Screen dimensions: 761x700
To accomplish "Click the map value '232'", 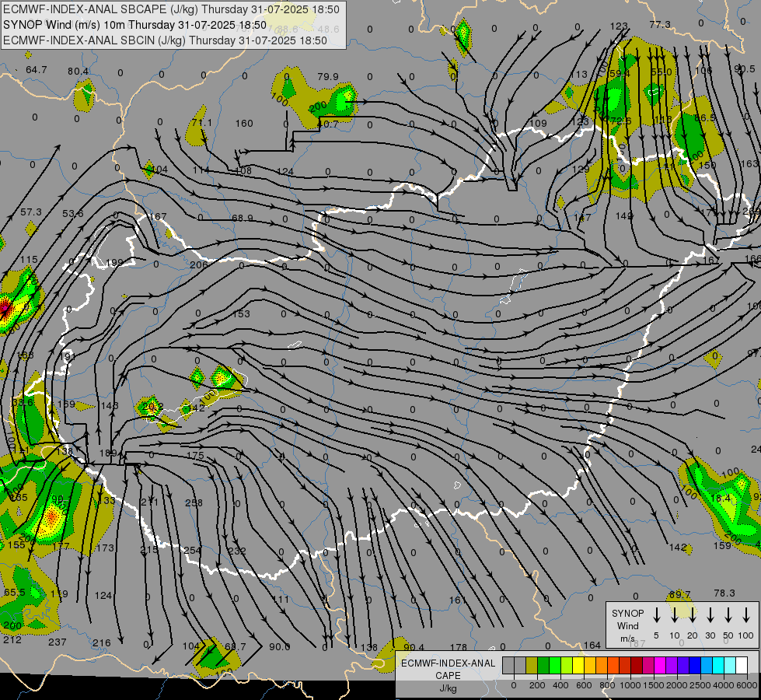I will tap(237, 551).
